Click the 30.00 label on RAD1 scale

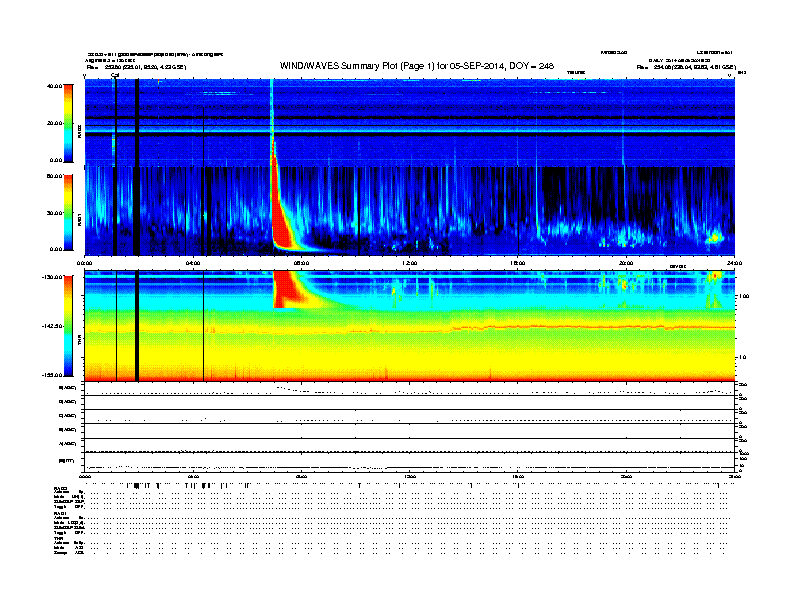pyautogui.click(x=54, y=213)
